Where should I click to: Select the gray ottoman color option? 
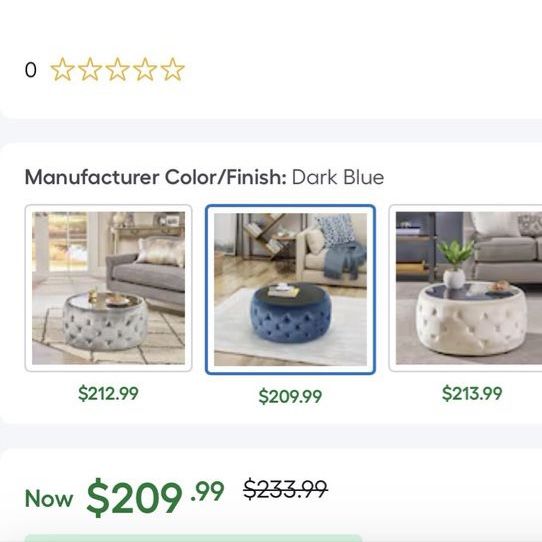(109, 288)
